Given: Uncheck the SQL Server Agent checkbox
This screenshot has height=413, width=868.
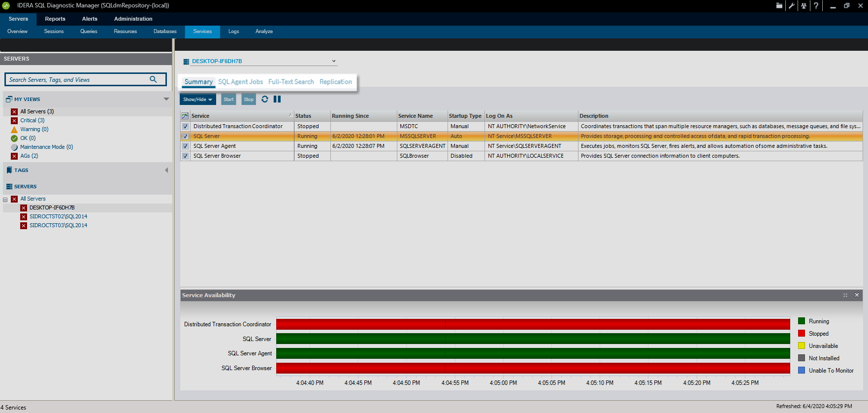Looking at the screenshot, I should (186, 146).
